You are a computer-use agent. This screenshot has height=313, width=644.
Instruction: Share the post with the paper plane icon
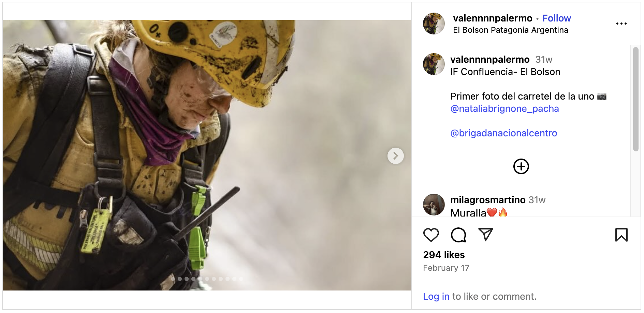click(485, 235)
